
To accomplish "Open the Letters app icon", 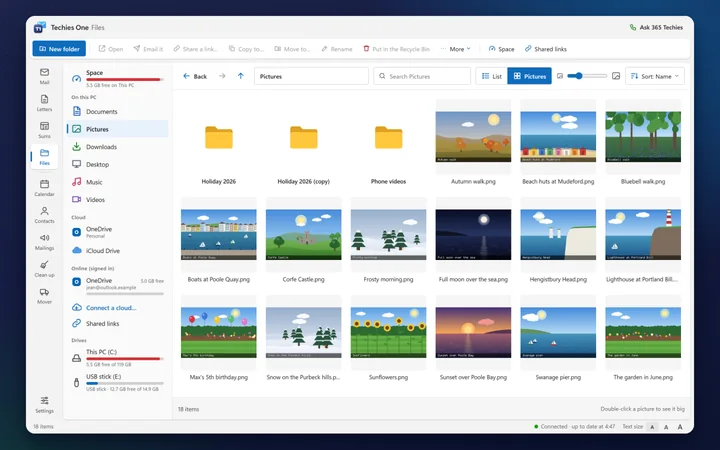I will tap(44, 103).
